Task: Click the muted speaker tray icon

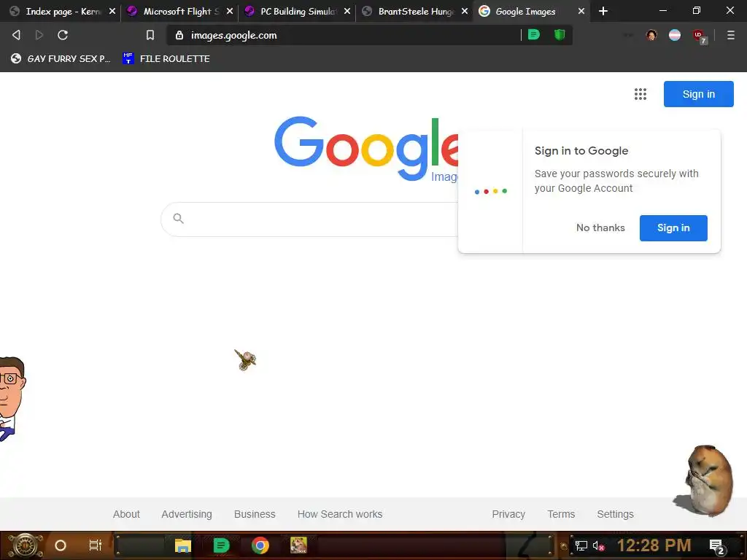Action: pyautogui.click(x=598, y=545)
